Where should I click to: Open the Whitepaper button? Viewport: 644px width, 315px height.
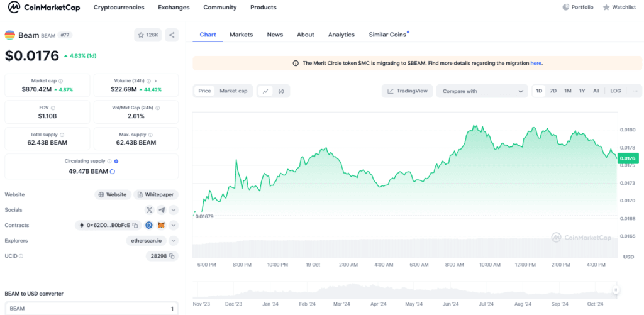[x=156, y=195]
